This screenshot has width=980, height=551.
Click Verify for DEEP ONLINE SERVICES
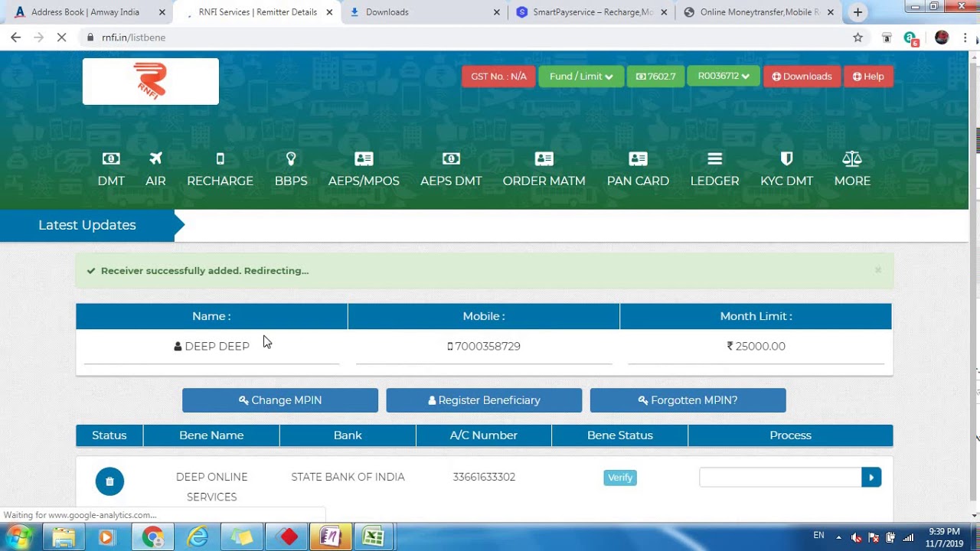620,478
